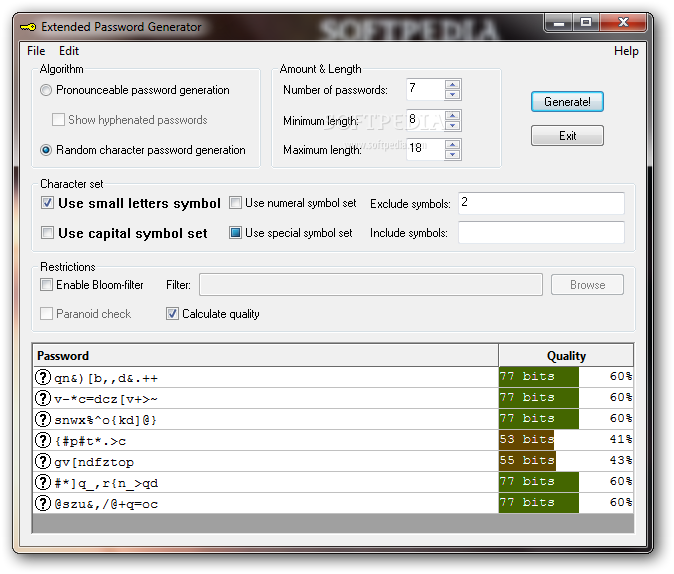Click the Maximum length value field
The width and height of the screenshot is (674, 574).
tap(426, 149)
